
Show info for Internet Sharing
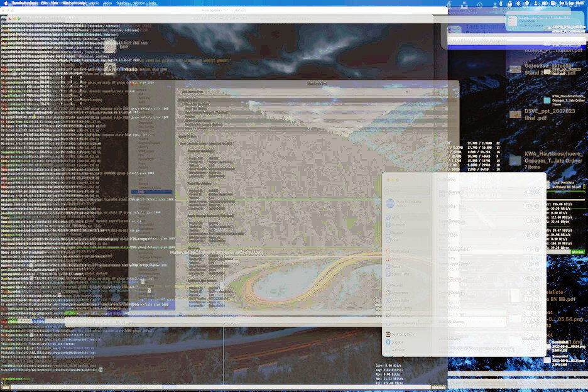coord(538,279)
